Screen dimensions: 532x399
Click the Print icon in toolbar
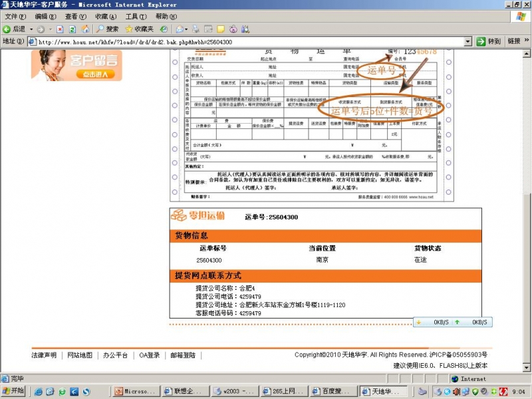point(196,29)
